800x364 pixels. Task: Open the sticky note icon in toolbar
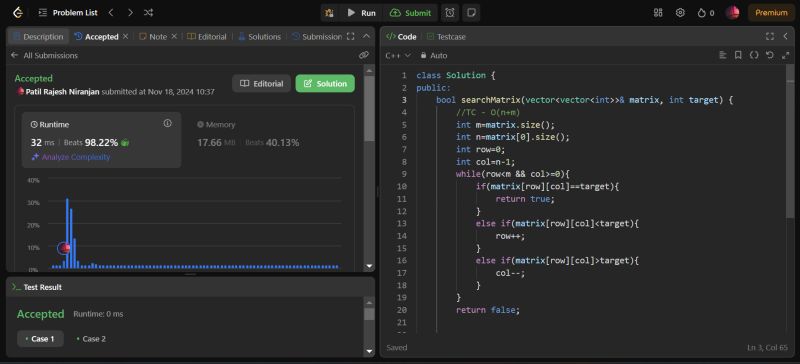(471, 13)
